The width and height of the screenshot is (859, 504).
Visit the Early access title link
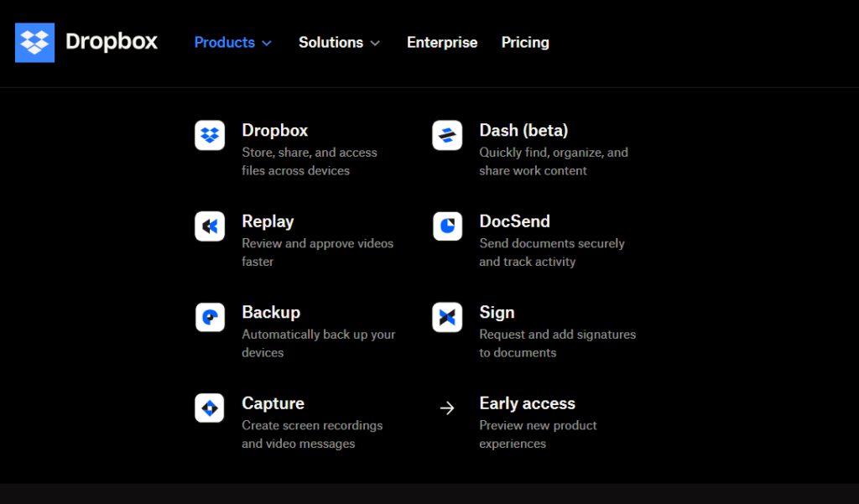[528, 403]
